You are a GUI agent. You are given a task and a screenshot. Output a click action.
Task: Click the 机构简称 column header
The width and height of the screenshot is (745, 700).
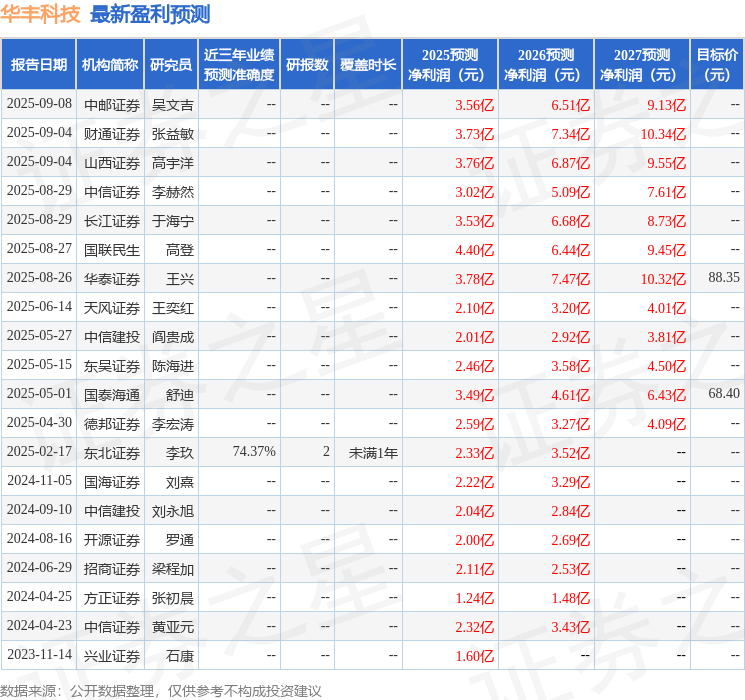[x=110, y=65]
